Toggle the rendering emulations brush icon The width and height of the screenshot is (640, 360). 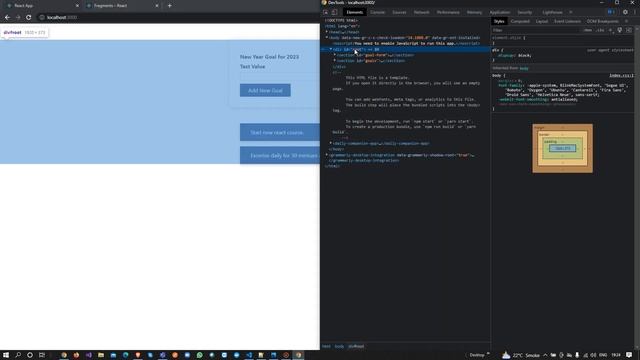[620, 30]
